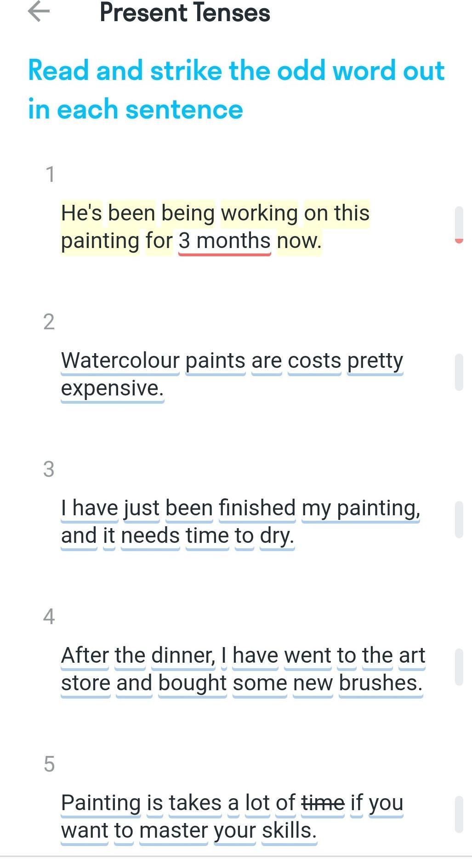Tap the status indicator beside sentence 3
The image size is (472, 868).
(x=459, y=519)
